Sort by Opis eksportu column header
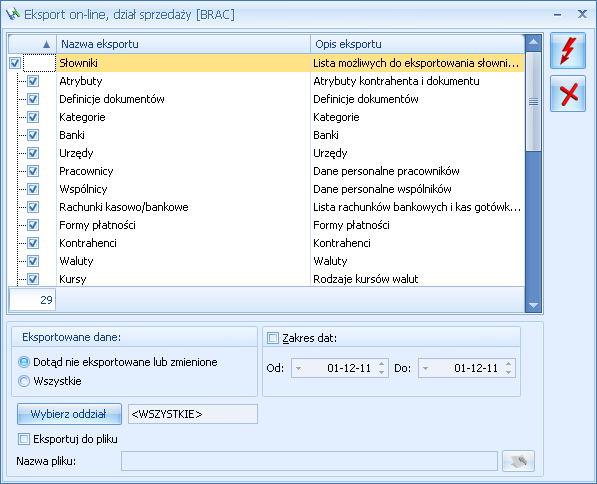Screen dimensions: 597x484 coord(417,44)
